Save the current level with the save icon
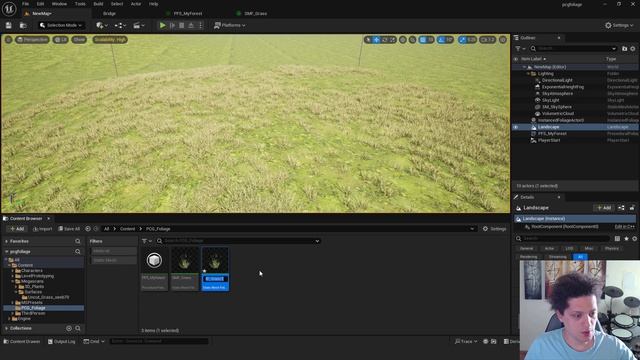The height and width of the screenshot is (360, 640). [x=9, y=25]
